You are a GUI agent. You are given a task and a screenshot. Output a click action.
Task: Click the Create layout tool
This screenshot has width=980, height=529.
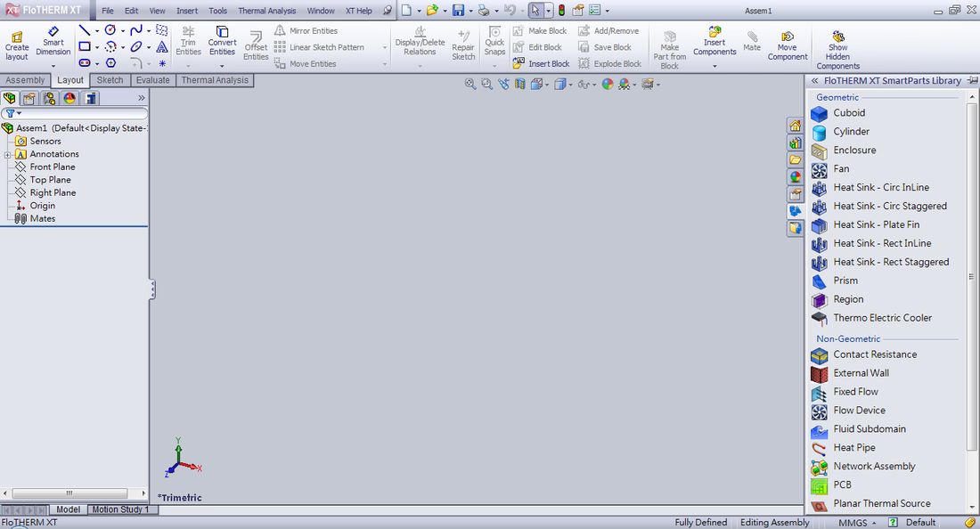[17, 46]
